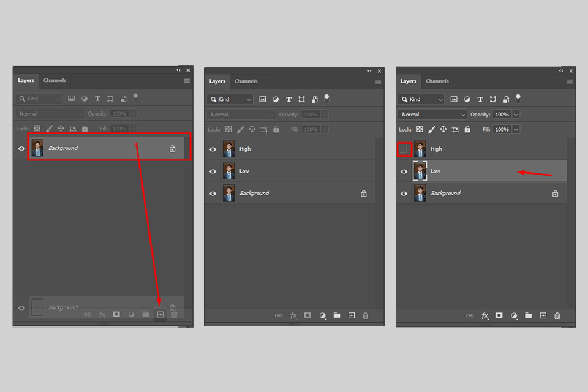Create new group folder in right panel
This screenshot has width=588, height=392.
point(528,315)
